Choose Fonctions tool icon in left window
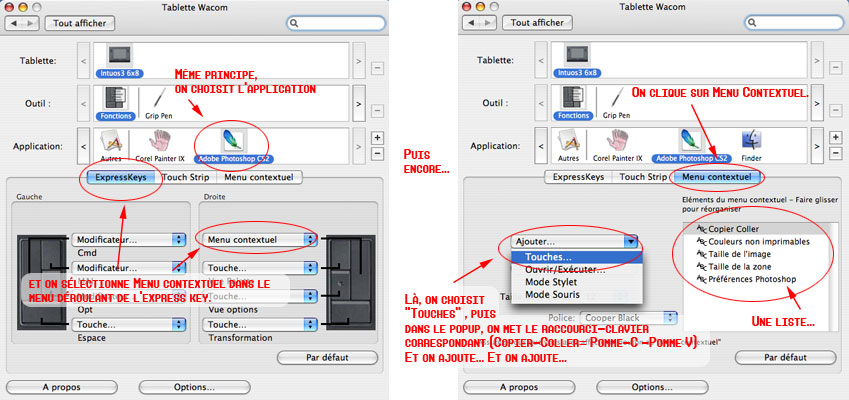 116,103
